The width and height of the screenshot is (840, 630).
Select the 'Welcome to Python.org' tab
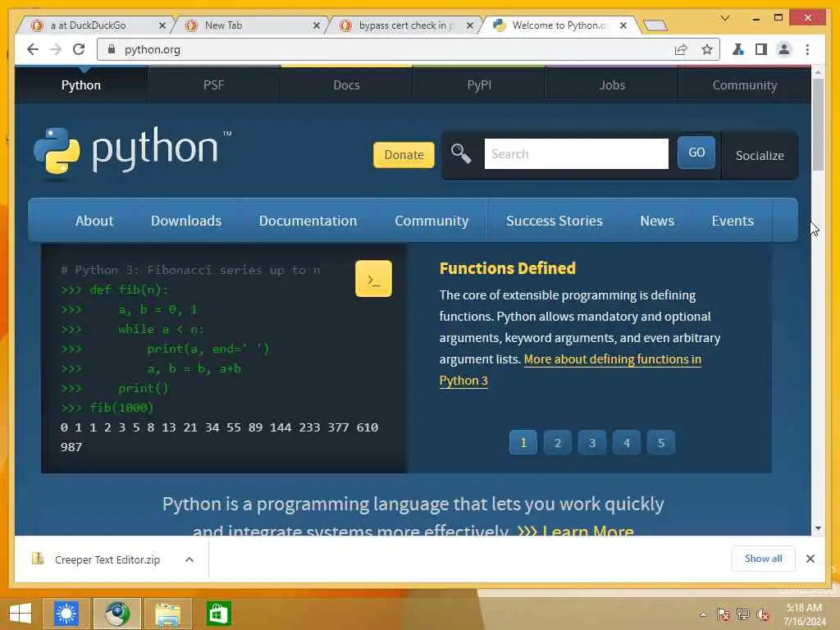point(558,25)
